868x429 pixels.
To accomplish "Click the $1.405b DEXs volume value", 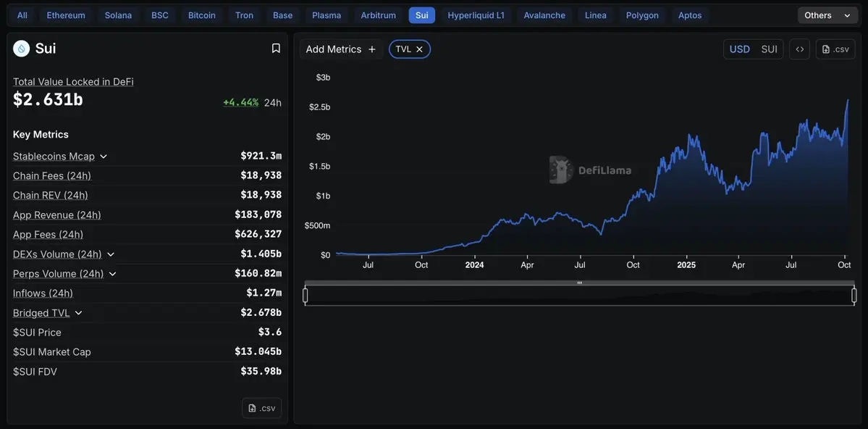I will click(261, 254).
